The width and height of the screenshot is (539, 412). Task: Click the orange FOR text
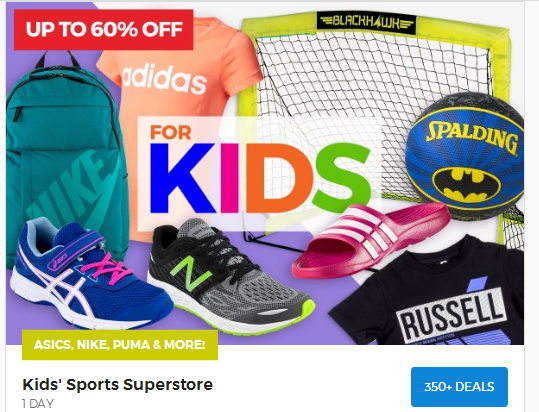tap(171, 132)
